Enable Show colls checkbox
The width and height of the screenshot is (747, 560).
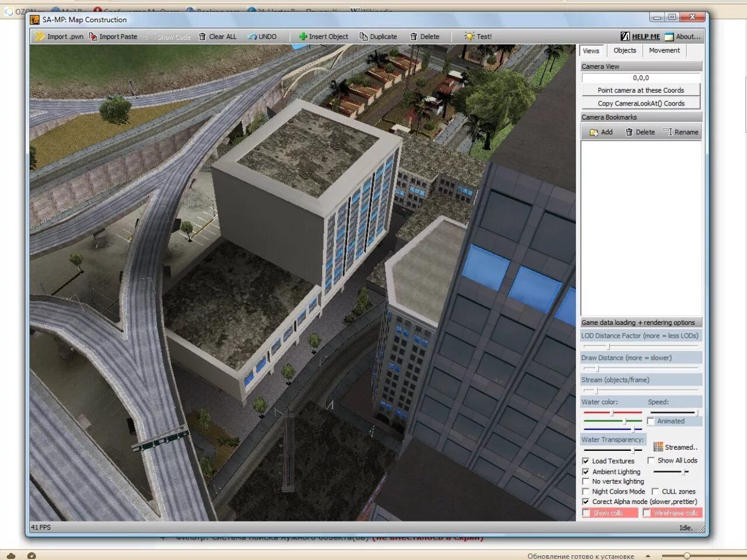pyautogui.click(x=587, y=513)
